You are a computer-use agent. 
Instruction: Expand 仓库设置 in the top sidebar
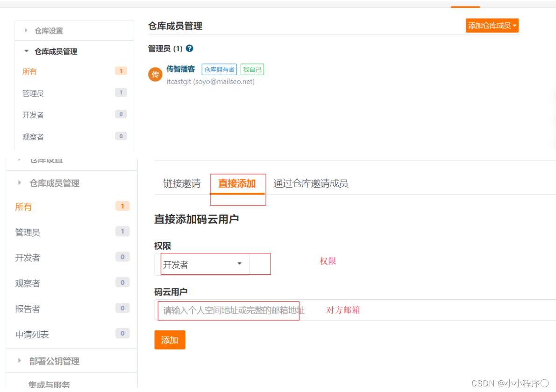tap(49, 31)
